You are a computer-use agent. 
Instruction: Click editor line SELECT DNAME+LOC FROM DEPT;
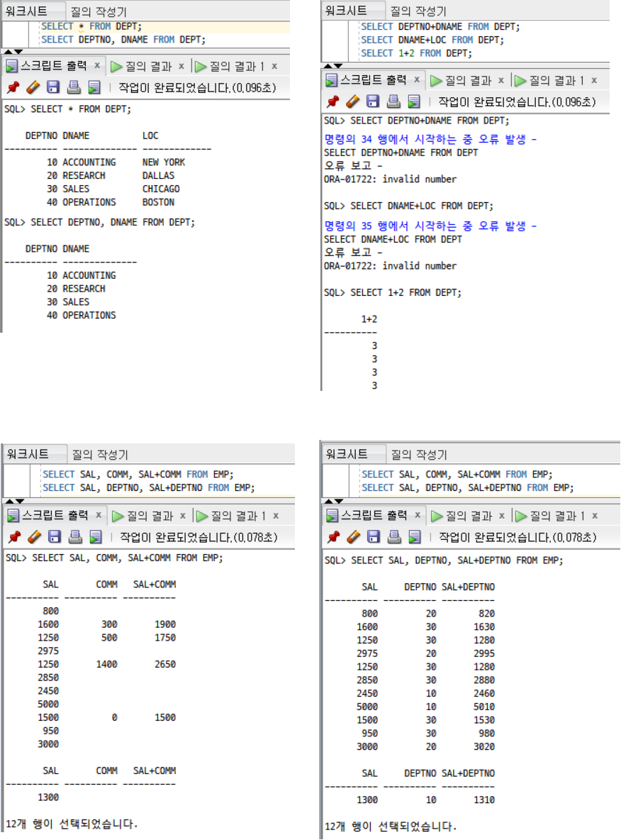(x=432, y=40)
